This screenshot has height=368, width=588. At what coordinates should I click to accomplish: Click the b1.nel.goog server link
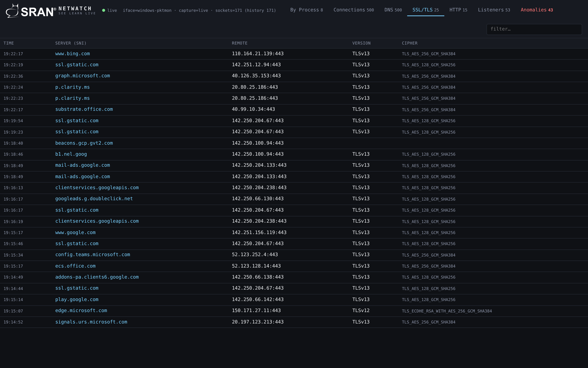pos(71,154)
